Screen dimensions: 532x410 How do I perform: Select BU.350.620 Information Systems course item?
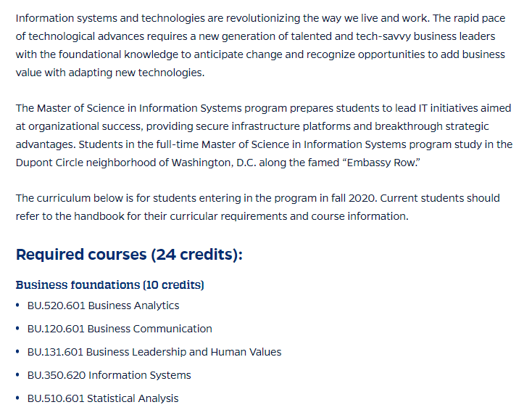[x=109, y=375]
